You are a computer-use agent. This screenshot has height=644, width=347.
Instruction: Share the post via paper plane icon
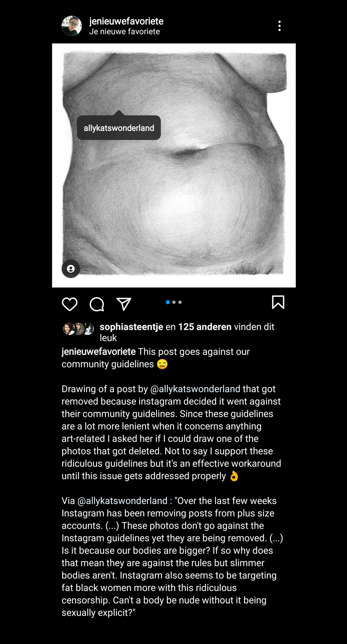point(124,304)
